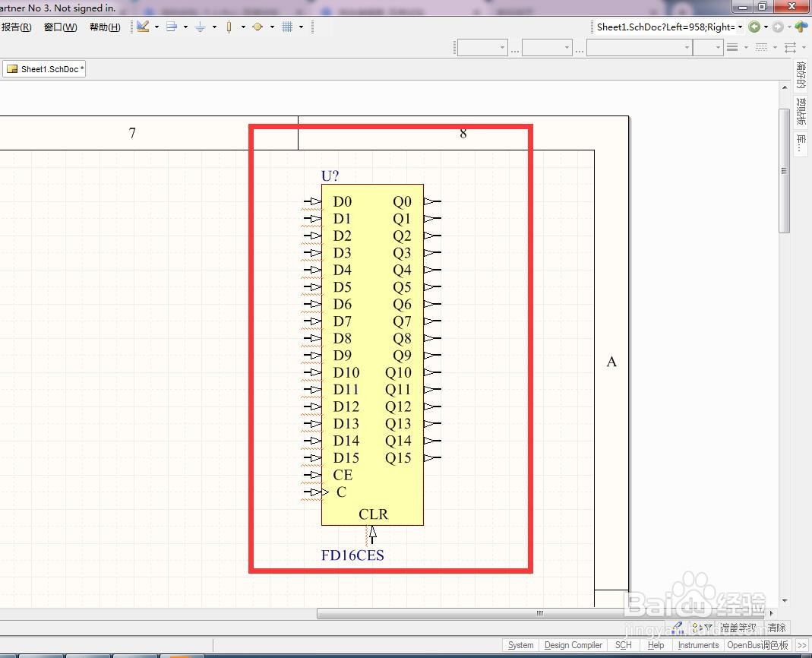The height and width of the screenshot is (658, 812).
Task: Click the horizontal scrollbar thumb
Action: click(x=541, y=613)
